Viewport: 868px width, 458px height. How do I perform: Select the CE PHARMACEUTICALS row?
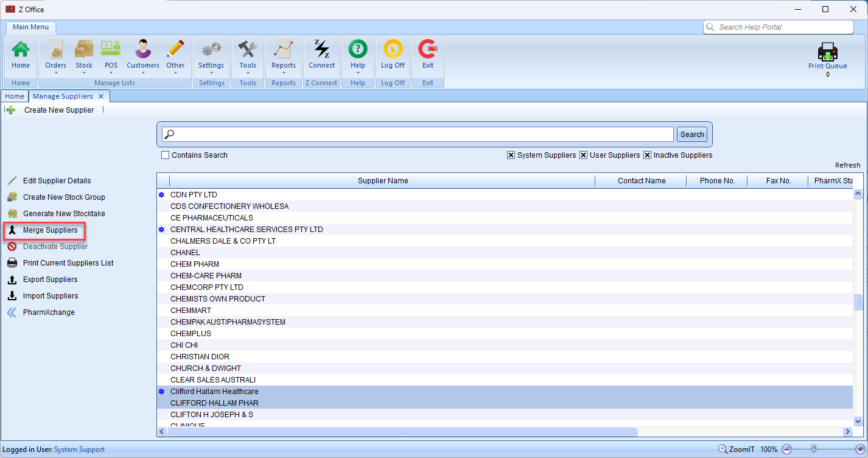pos(505,218)
